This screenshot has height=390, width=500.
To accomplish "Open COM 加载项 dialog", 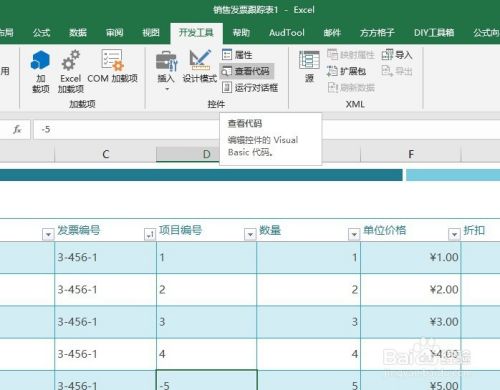I will click(x=112, y=67).
